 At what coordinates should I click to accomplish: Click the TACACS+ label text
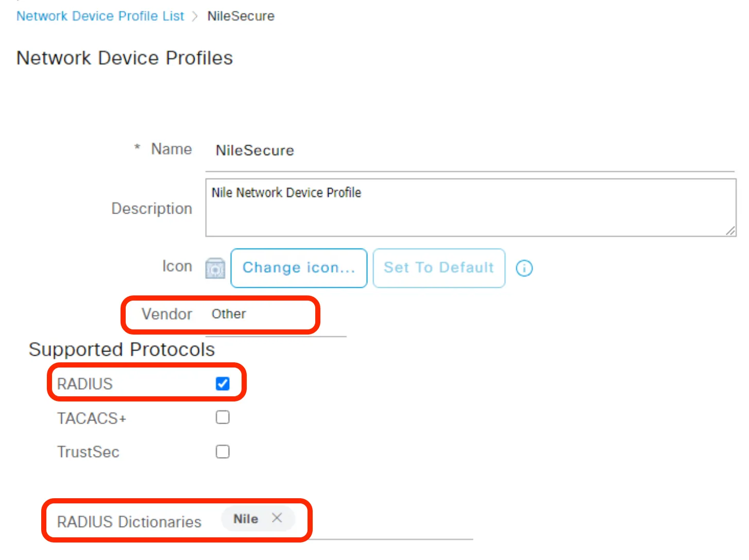click(92, 418)
